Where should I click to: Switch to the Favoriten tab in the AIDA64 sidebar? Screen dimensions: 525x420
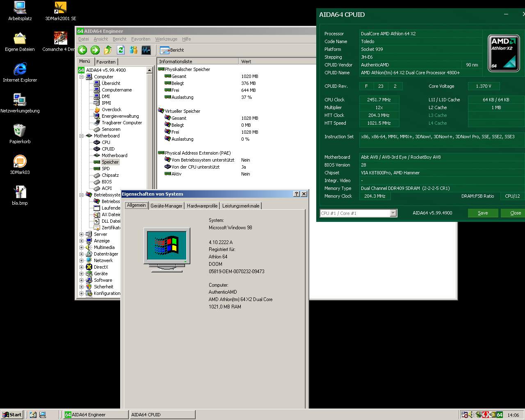(x=106, y=62)
